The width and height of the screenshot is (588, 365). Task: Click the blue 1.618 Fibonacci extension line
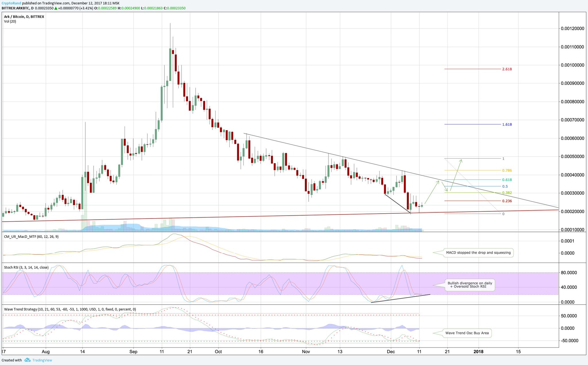coord(472,124)
